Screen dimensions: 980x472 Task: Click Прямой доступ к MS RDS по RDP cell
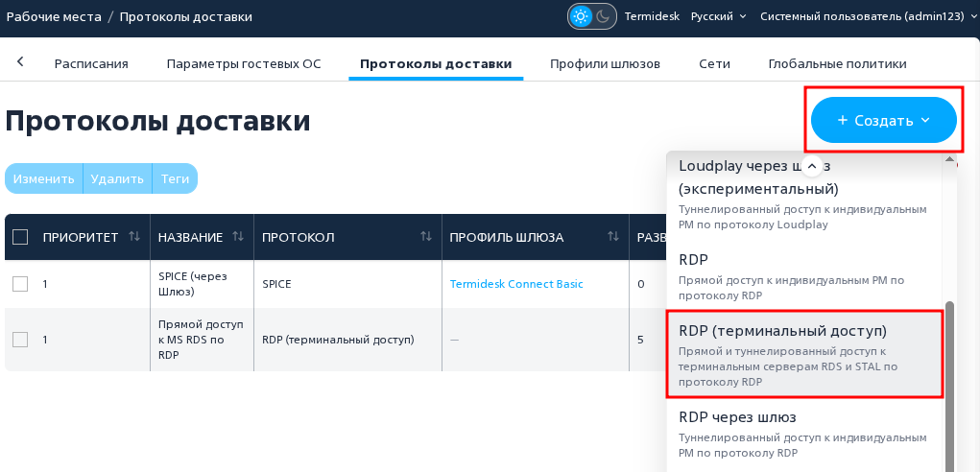pos(202,340)
